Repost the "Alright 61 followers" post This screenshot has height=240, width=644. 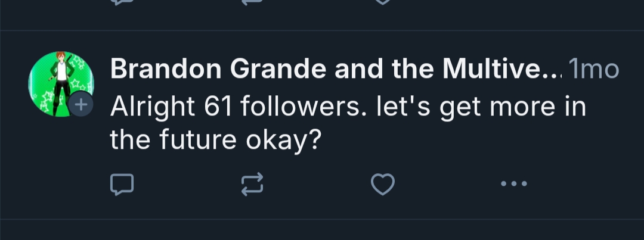click(x=252, y=186)
